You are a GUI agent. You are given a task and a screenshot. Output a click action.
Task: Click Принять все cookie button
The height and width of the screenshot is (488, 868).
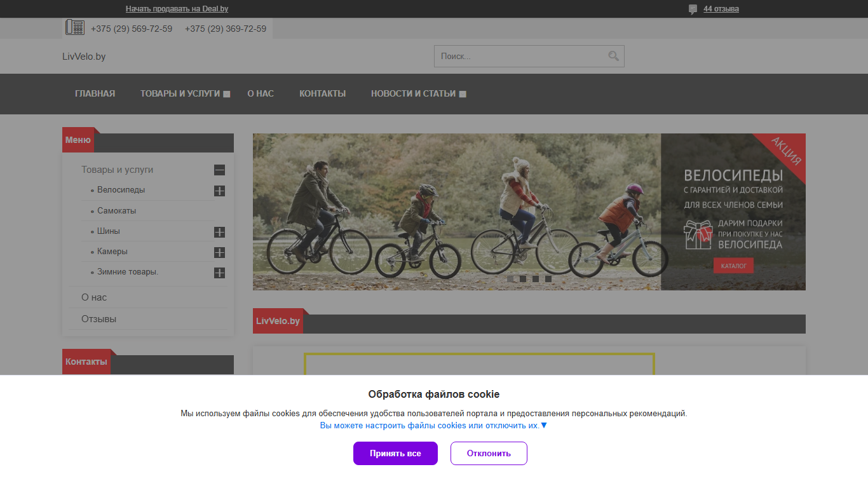(395, 453)
